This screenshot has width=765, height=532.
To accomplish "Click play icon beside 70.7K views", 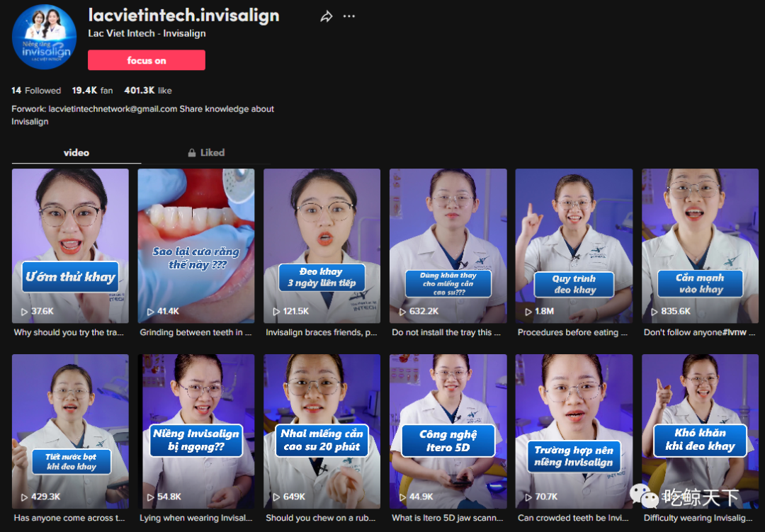I will [x=528, y=497].
